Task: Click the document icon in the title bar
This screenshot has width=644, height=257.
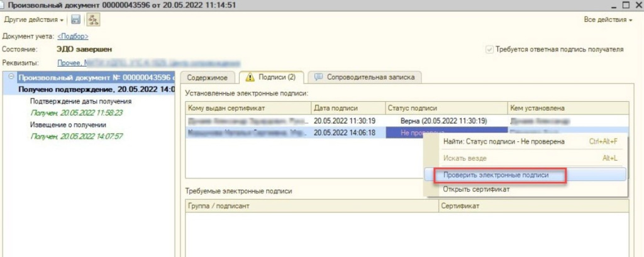Action: [4, 5]
